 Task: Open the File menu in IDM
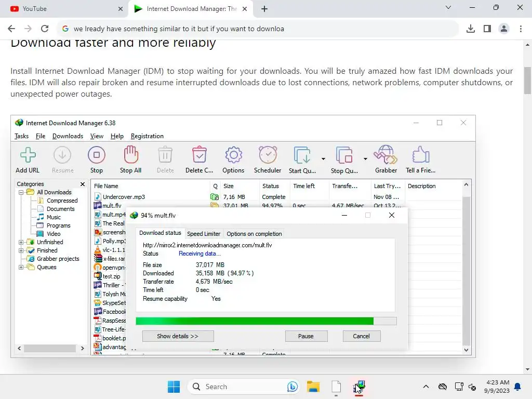pos(41,136)
